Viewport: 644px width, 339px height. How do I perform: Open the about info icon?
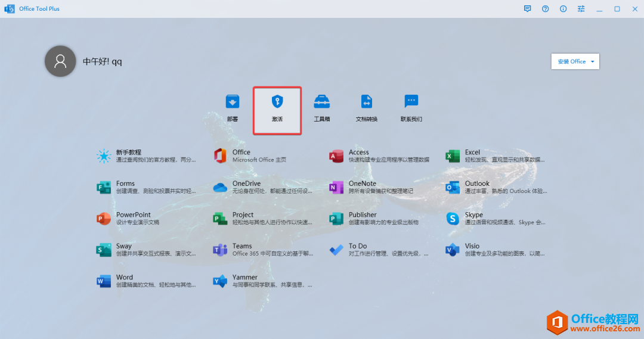tap(563, 8)
